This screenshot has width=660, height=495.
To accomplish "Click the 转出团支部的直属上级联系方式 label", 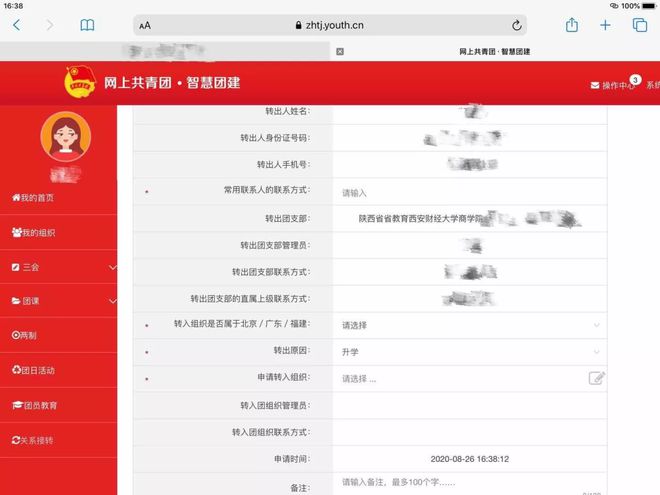I will (250, 298).
